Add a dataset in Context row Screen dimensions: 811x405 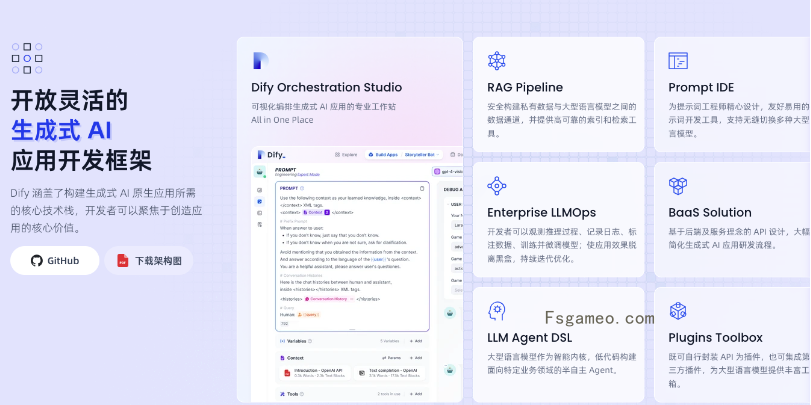[415, 358]
